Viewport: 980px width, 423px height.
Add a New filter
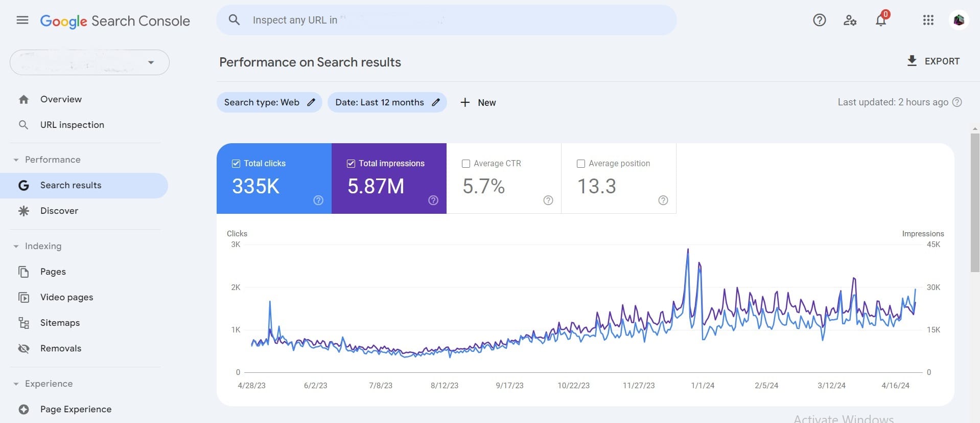click(x=478, y=102)
